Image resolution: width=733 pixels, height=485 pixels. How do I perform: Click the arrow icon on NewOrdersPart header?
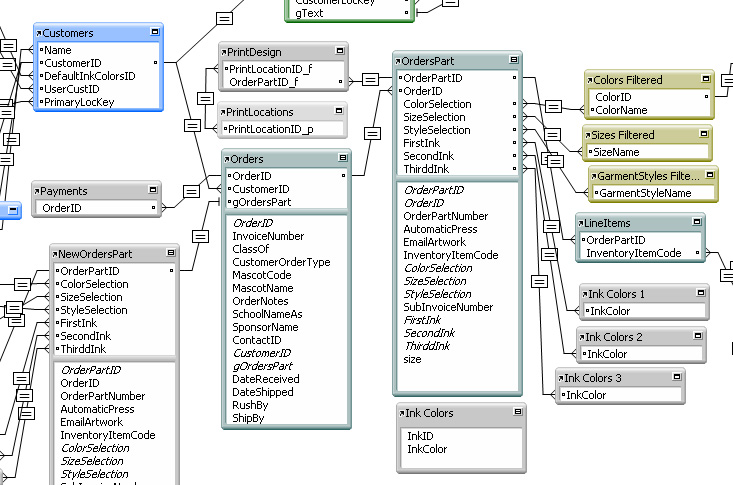55,255
